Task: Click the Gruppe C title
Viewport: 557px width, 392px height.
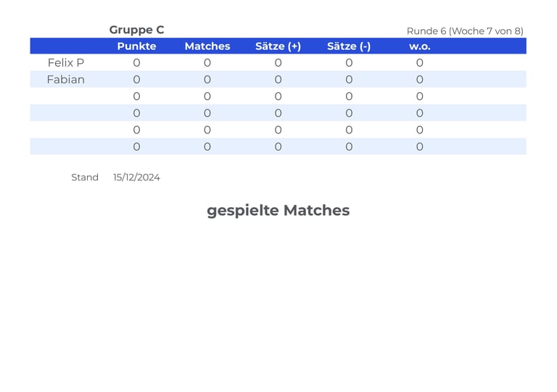Action: (x=136, y=30)
